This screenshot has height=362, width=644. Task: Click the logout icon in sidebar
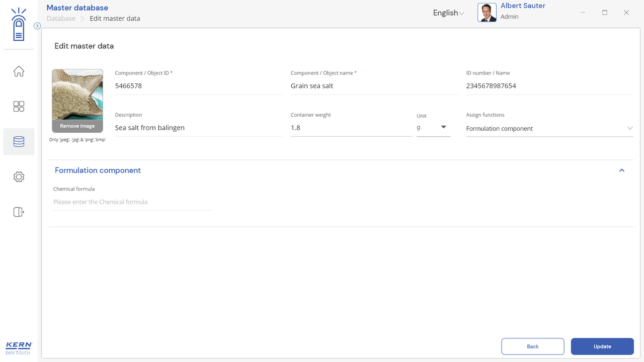pyautogui.click(x=19, y=212)
